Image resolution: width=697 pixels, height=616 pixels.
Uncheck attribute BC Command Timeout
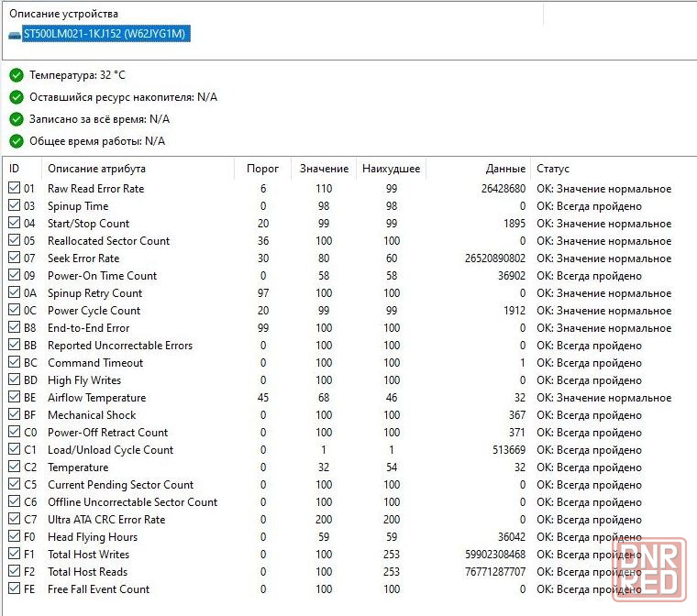[15, 362]
